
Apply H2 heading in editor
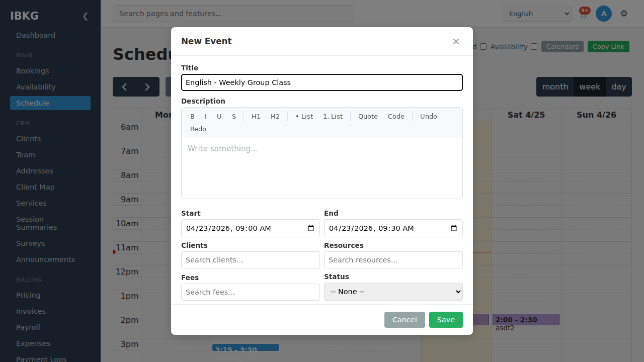pyautogui.click(x=275, y=117)
